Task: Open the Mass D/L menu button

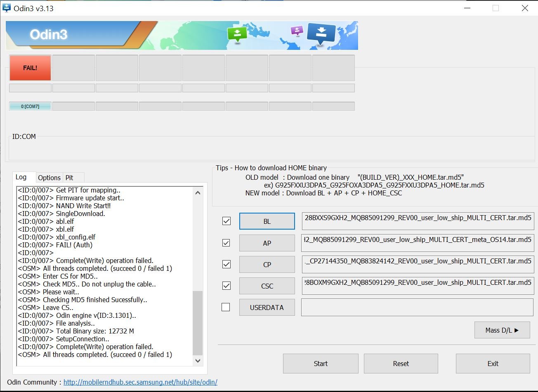Action: tap(502, 330)
